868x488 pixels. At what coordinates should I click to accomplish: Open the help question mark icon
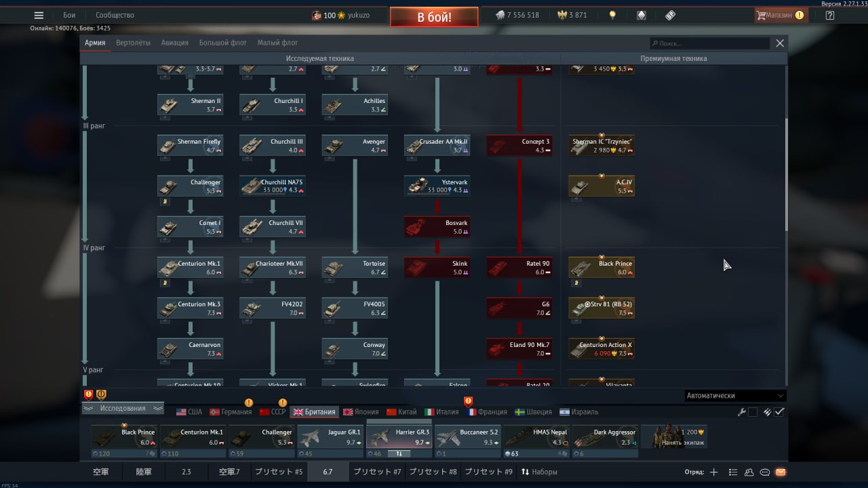pyautogui.click(x=830, y=15)
